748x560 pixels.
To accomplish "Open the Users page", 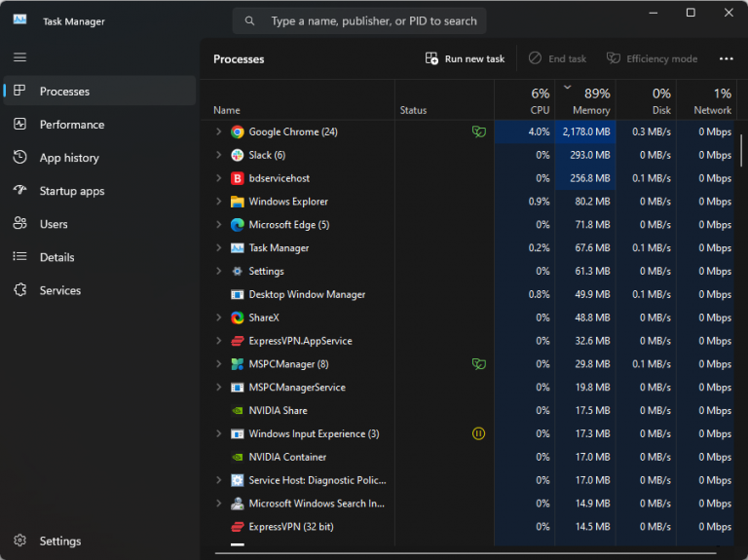I will (99, 224).
